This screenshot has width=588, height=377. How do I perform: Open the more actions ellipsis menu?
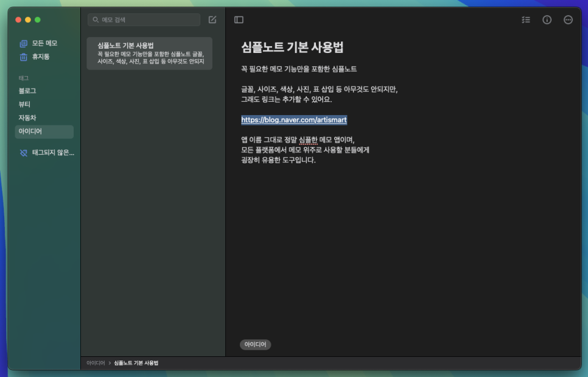click(x=568, y=19)
